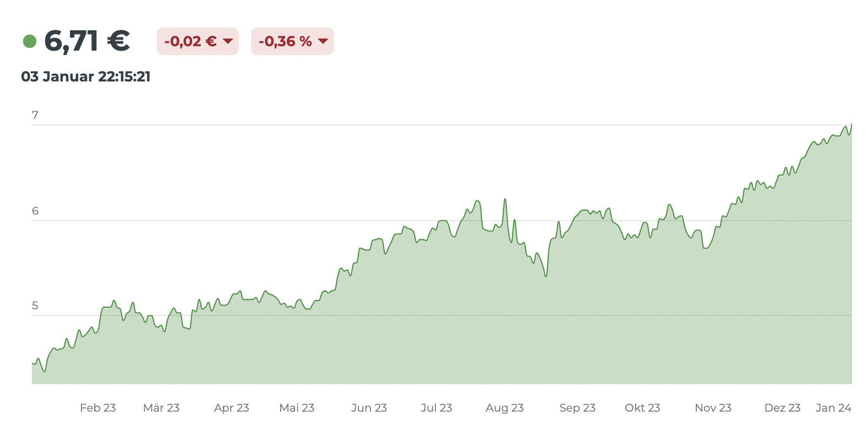This screenshot has height=426, width=868.
Task: Click the y-axis label 6
Action: (x=35, y=211)
